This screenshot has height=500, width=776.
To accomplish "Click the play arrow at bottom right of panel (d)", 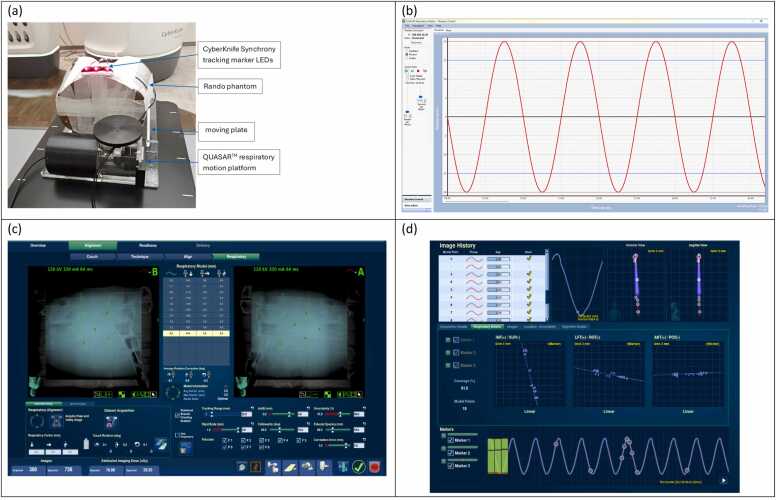I will (x=724, y=480).
